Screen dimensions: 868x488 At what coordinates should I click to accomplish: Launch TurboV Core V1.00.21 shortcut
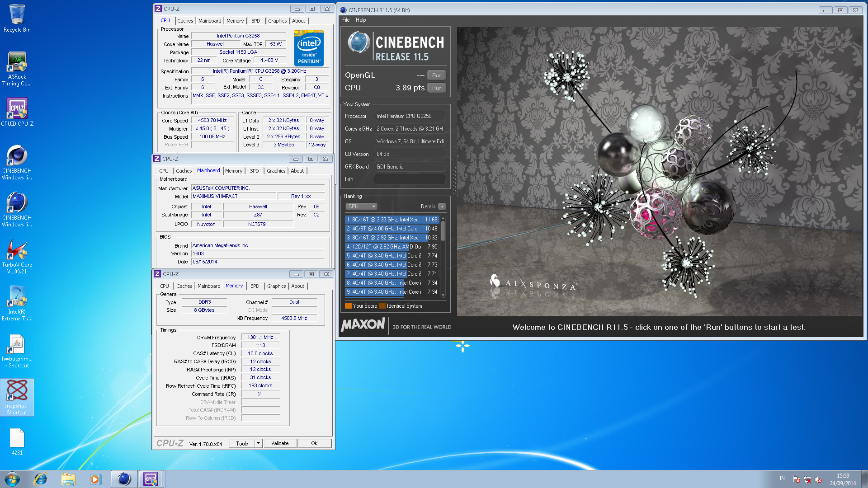click(17, 257)
